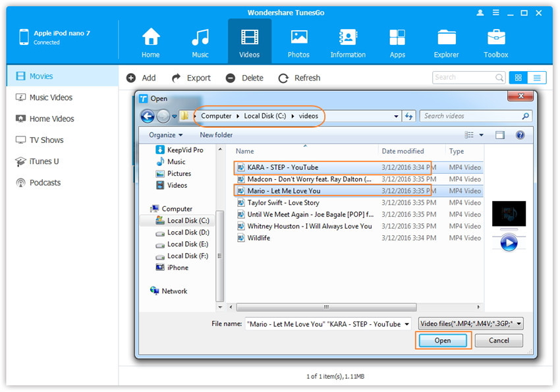This screenshot has height=392, width=560.
Task: Switch to grid view mode
Action: point(518,78)
